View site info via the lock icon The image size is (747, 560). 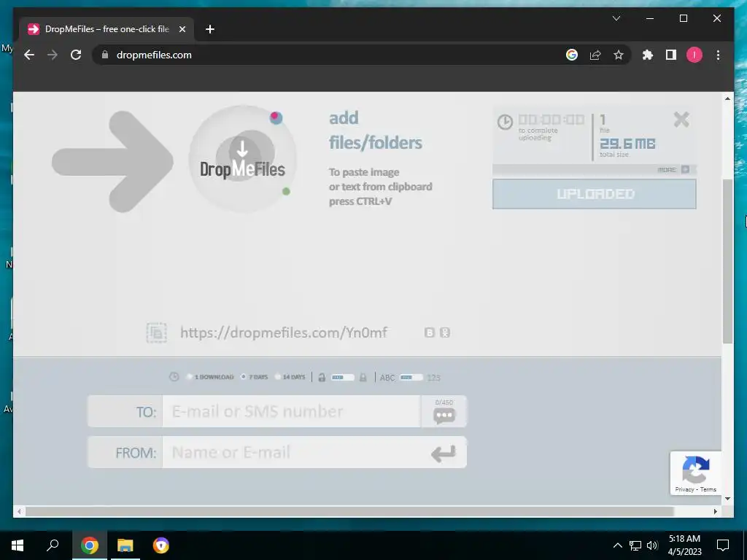(x=105, y=55)
